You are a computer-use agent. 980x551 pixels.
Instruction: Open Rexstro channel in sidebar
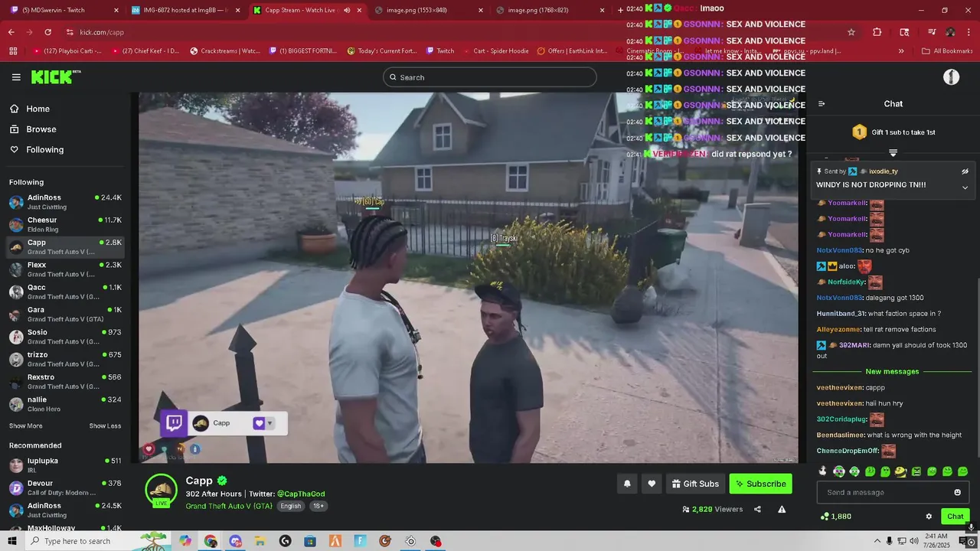point(65,381)
